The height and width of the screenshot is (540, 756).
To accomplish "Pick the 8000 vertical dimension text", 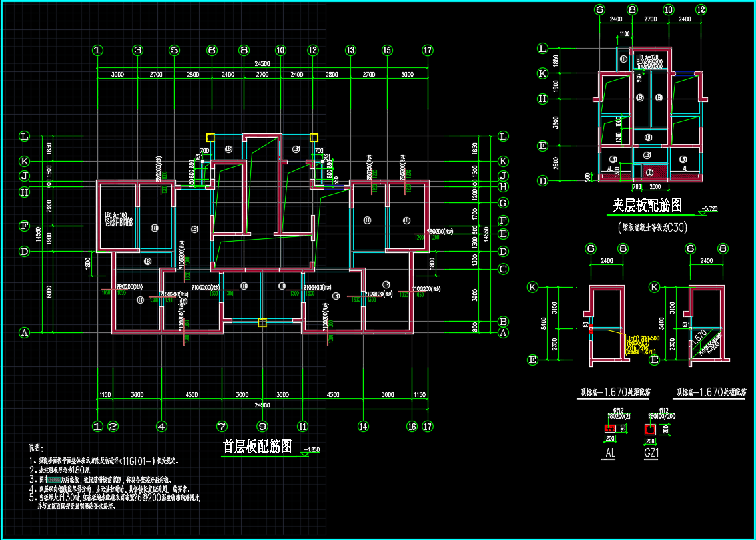I will (x=49, y=291).
